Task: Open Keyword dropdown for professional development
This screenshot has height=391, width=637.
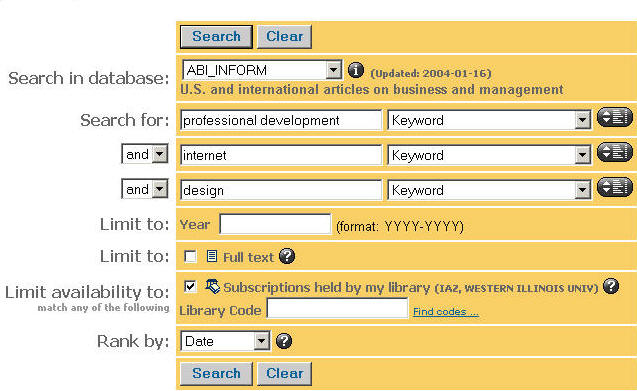Action: 489,120
